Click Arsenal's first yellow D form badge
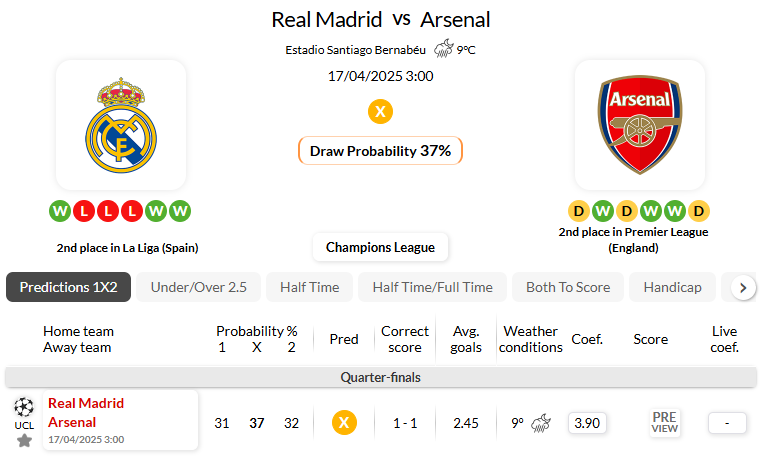Viewport: 761px width, 457px height. pos(579,211)
